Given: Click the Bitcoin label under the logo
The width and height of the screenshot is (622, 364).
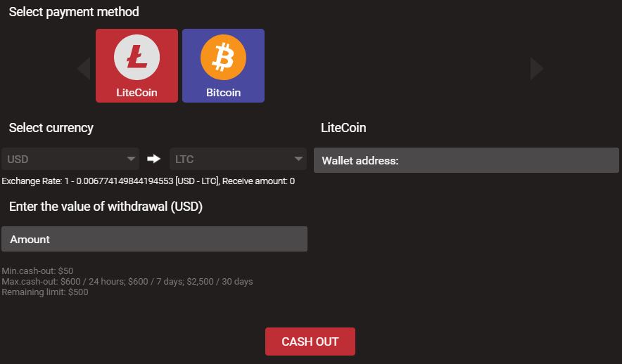Looking at the screenshot, I should tap(223, 93).
